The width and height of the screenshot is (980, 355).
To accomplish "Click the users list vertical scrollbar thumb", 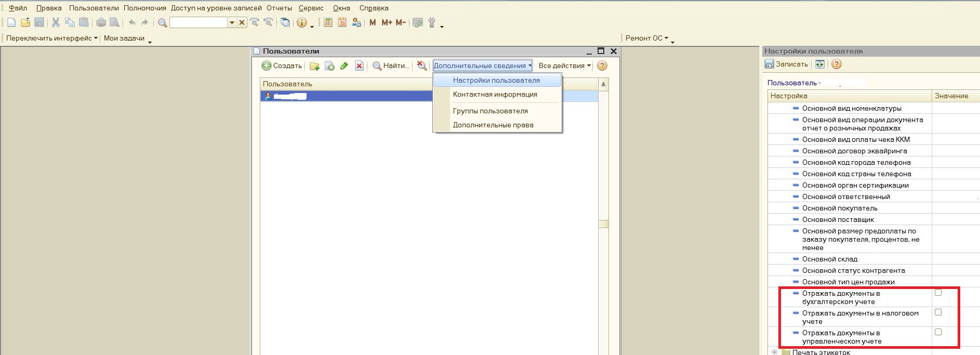I will (603, 224).
